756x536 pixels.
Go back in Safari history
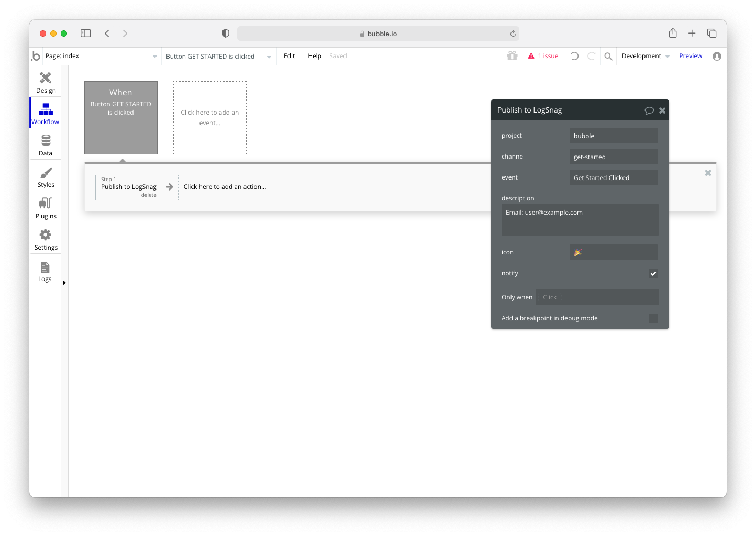pyautogui.click(x=107, y=33)
